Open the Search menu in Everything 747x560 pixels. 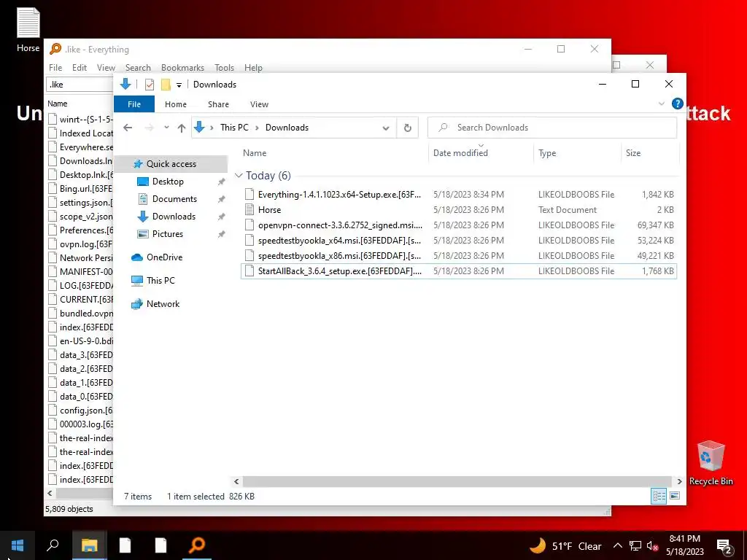(x=138, y=68)
